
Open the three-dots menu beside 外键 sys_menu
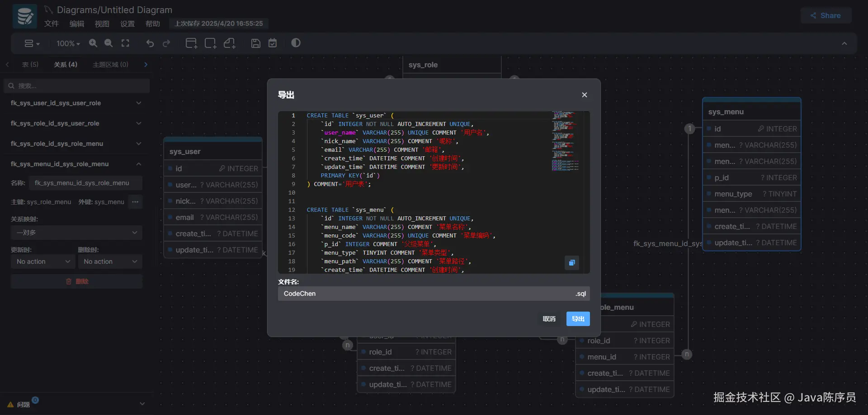pos(135,202)
